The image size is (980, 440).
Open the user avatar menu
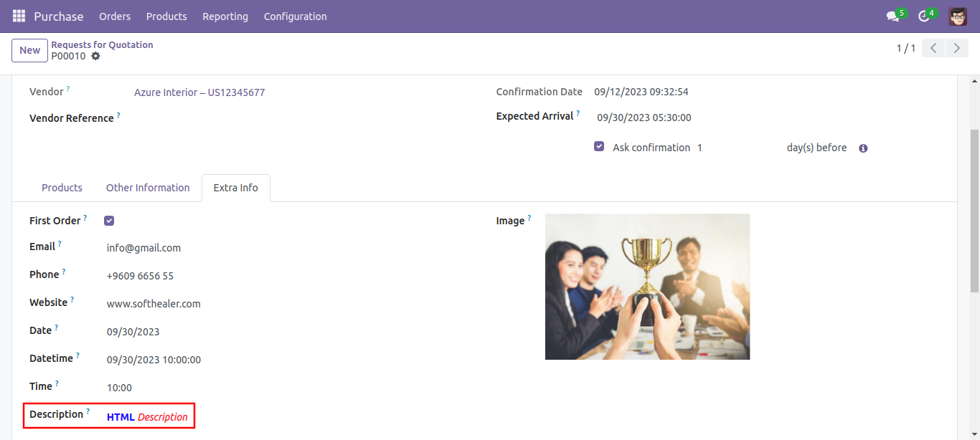pos(958,16)
